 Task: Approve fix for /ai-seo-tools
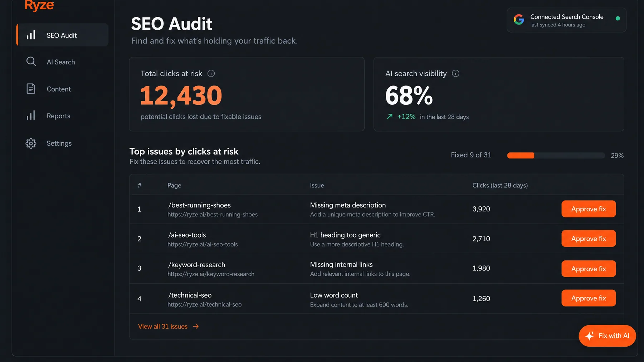(589, 239)
